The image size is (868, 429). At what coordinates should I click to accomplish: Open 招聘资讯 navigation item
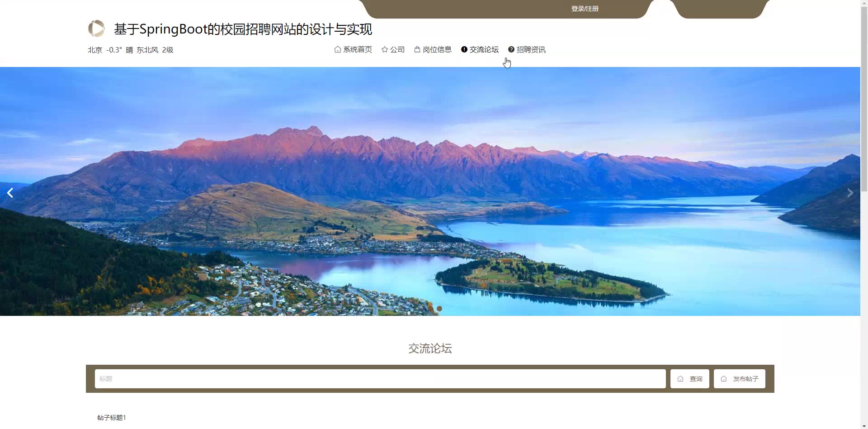pos(527,49)
